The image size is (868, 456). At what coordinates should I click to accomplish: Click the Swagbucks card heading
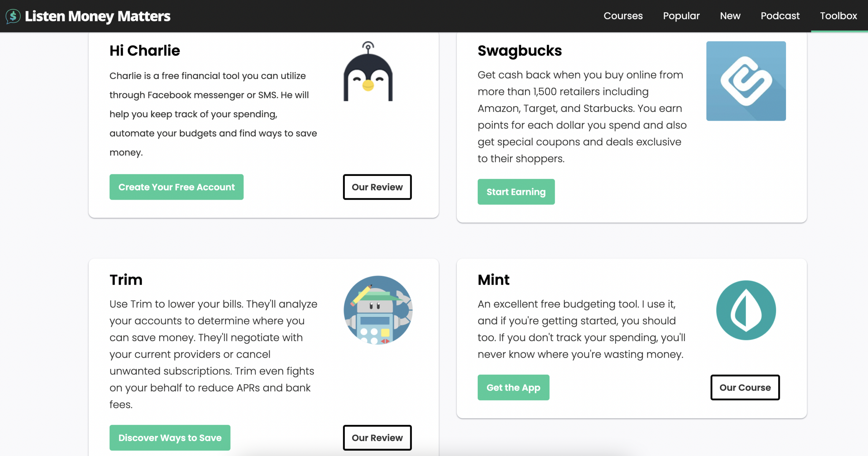tap(519, 51)
